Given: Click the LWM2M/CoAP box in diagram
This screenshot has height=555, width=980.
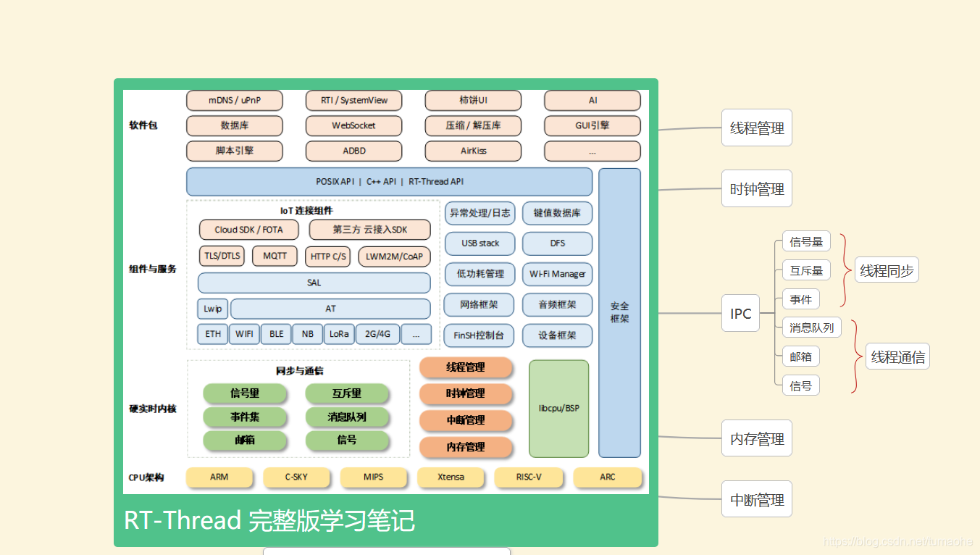Looking at the screenshot, I should click(394, 256).
